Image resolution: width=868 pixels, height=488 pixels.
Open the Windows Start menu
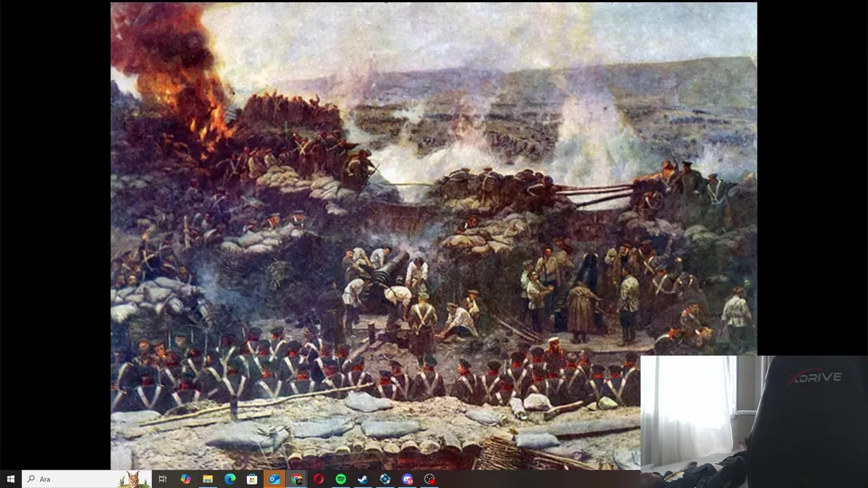[x=10, y=479]
